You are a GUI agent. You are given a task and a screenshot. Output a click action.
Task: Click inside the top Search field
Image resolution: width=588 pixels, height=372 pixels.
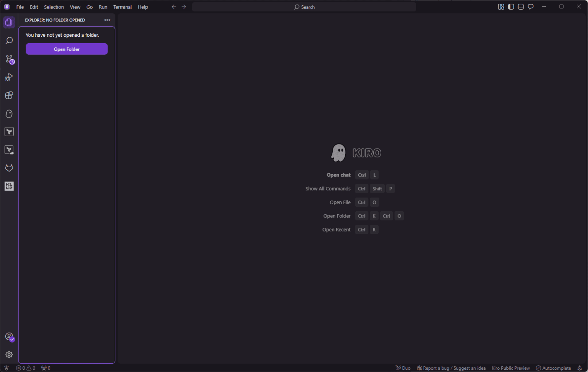click(x=304, y=7)
